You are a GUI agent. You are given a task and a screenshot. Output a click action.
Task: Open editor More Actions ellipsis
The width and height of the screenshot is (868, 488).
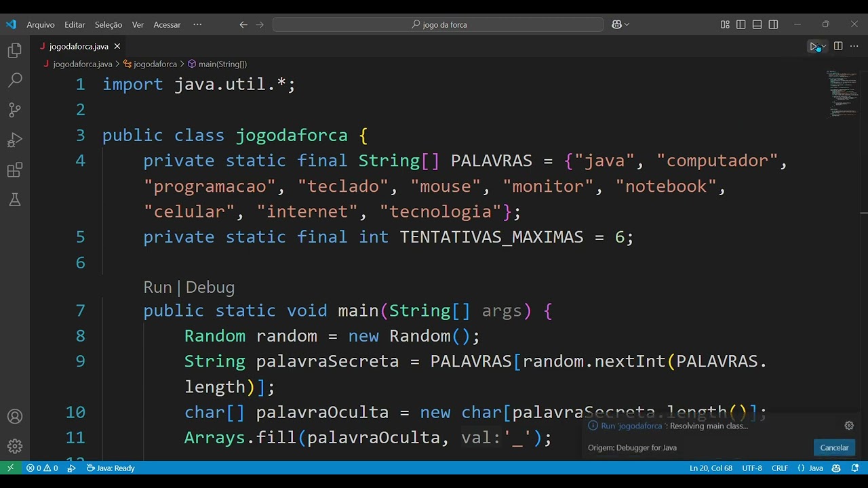(x=854, y=46)
